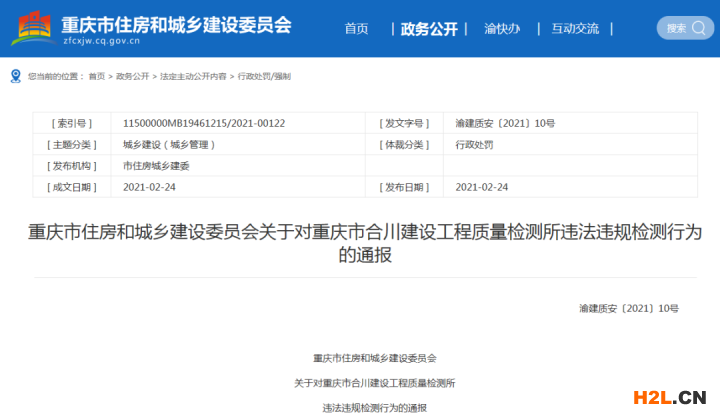The height and width of the screenshot is (420, 720).
Task: Select the 政务公开 navigation tab
Action: coord(428,29)
